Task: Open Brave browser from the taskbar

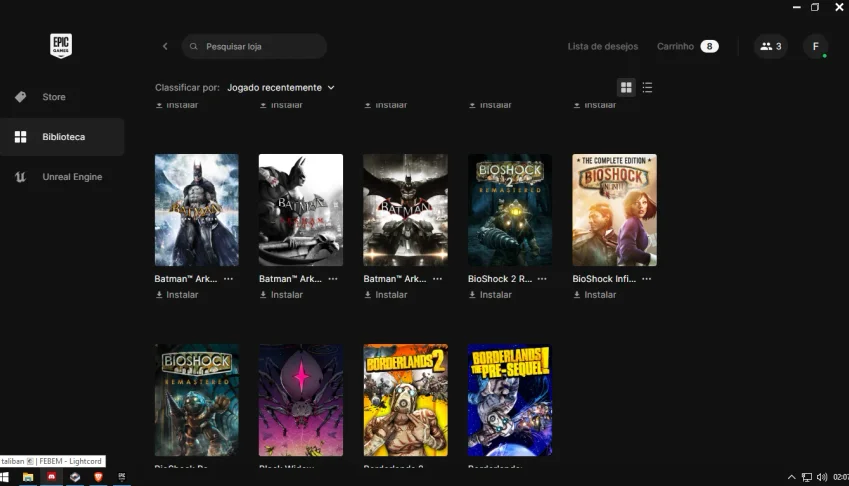Action: pyautogui.click(x=98, y=477)
